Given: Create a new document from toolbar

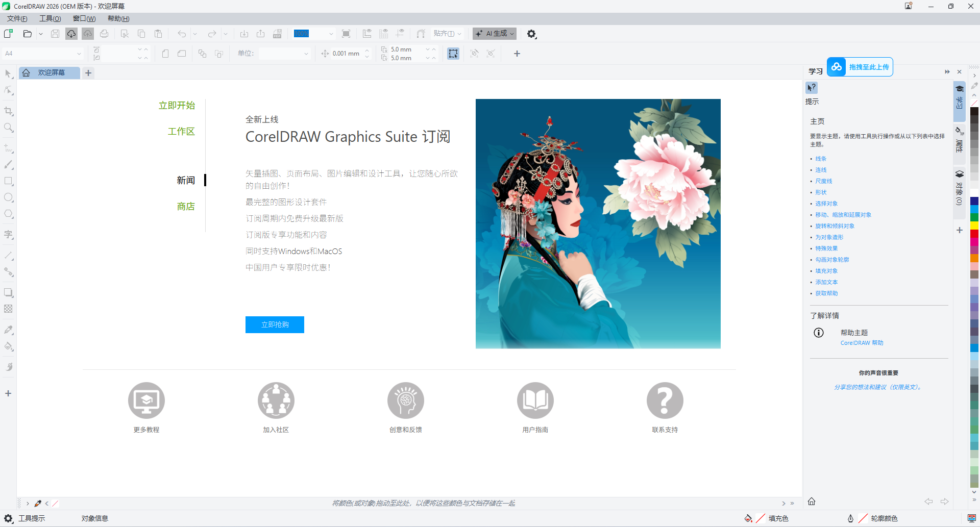Looking at the screenshot, I should (x=8, y=34).
